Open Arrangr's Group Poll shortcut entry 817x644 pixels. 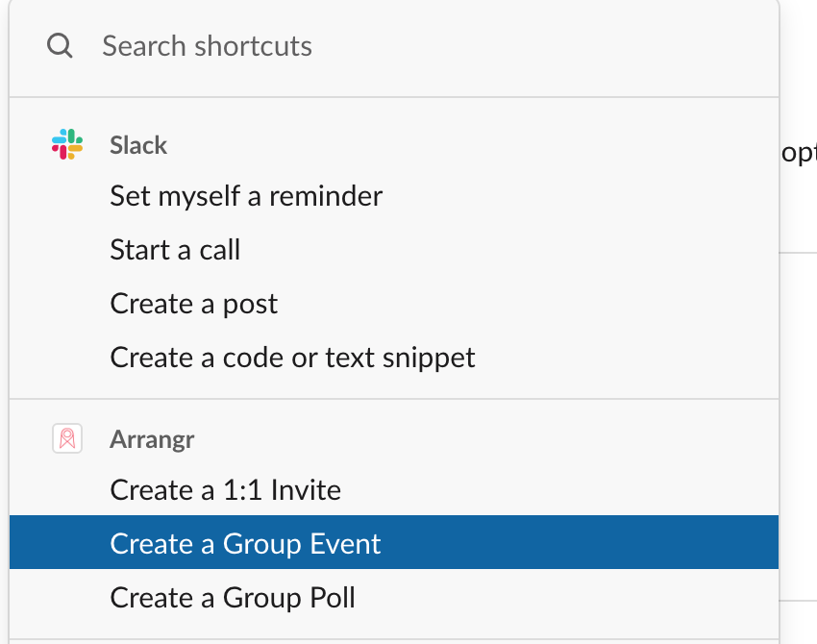(x=233, y=598)
